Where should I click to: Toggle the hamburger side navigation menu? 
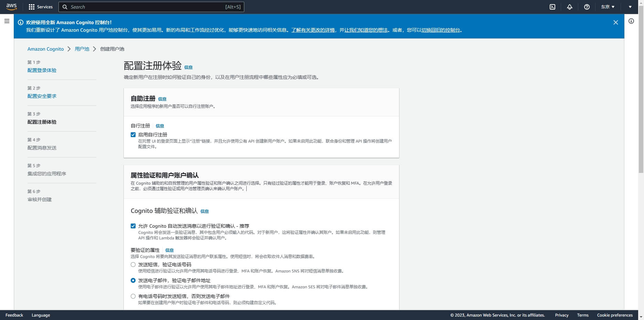pyautogui.click(x=7, y=21)
